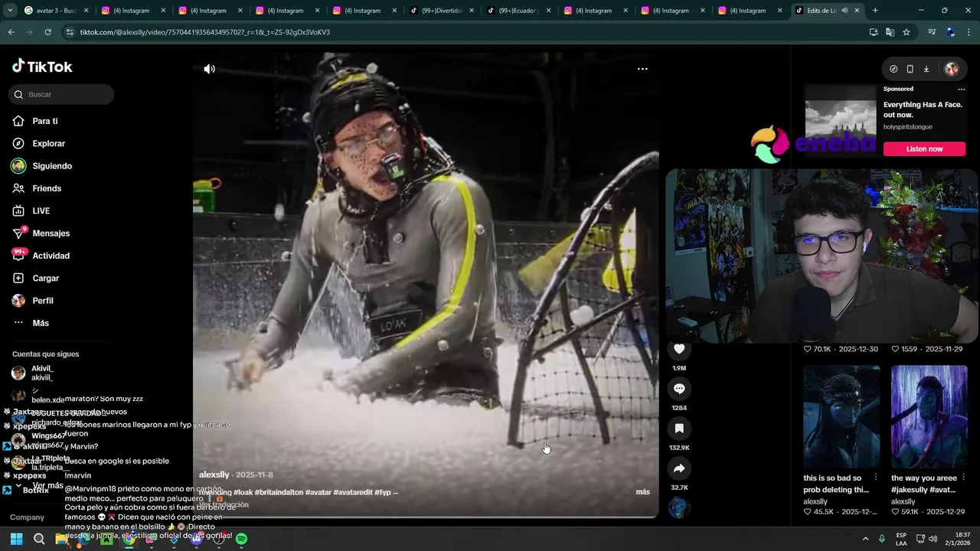Click the download app icon in top bar

(926, 69)
